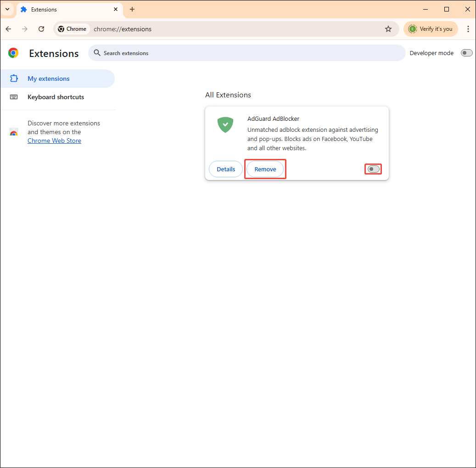Screen dimensions: 476x468
Task: Open Keyboard shortcuts in the sidebar
Action: pyautogui.click(x=56, y=97)
